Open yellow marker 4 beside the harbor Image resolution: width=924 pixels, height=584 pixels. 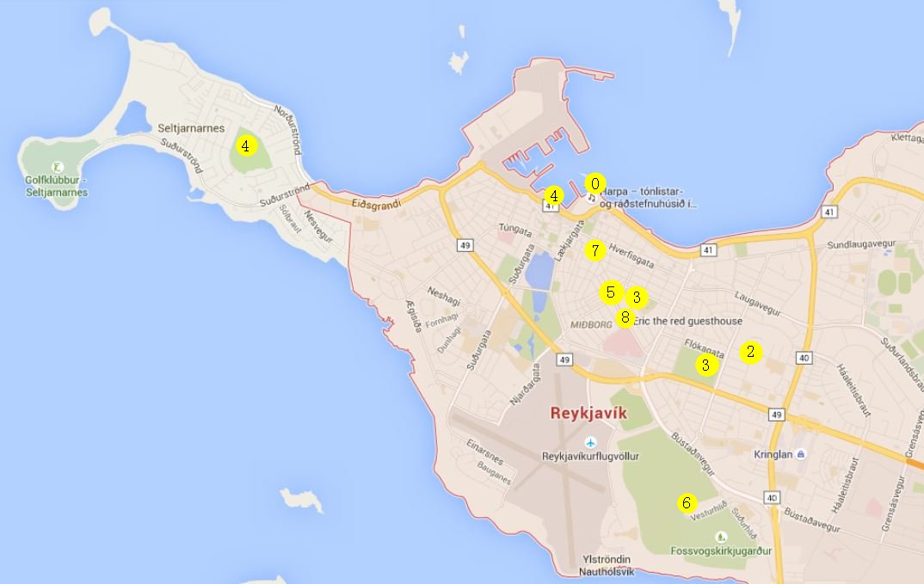click(554, 196)
